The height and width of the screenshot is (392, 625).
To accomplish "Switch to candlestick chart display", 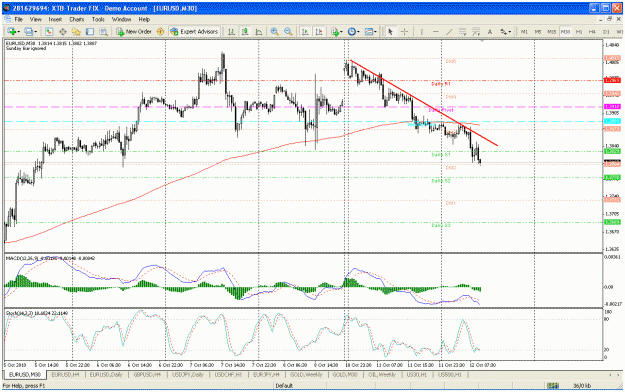I will (245, 32).
